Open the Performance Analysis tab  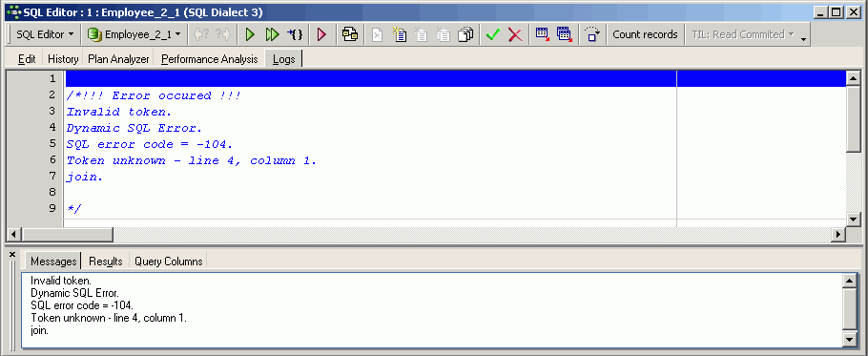[x=210, y=58]
